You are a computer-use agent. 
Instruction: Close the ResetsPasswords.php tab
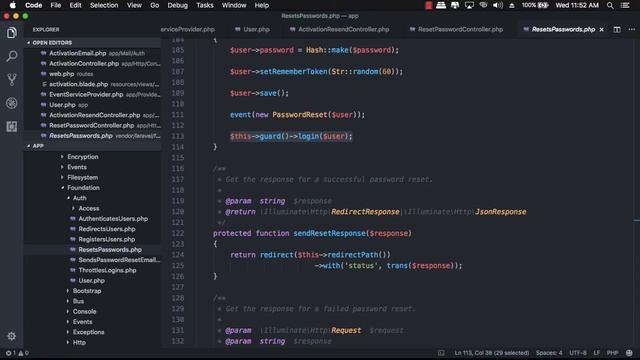[601, 29]
